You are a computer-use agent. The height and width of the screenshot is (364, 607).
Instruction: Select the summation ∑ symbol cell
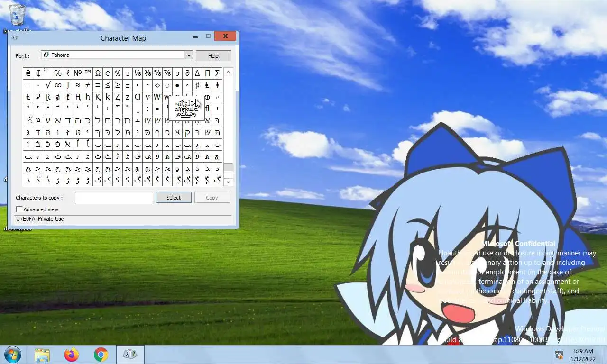tap(217, 73)
